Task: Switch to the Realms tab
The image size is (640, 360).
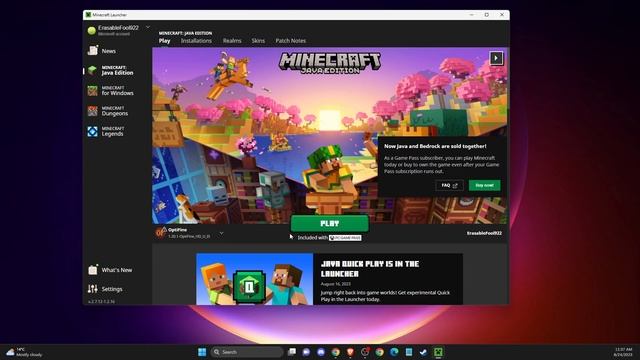Action: [232, 41]
